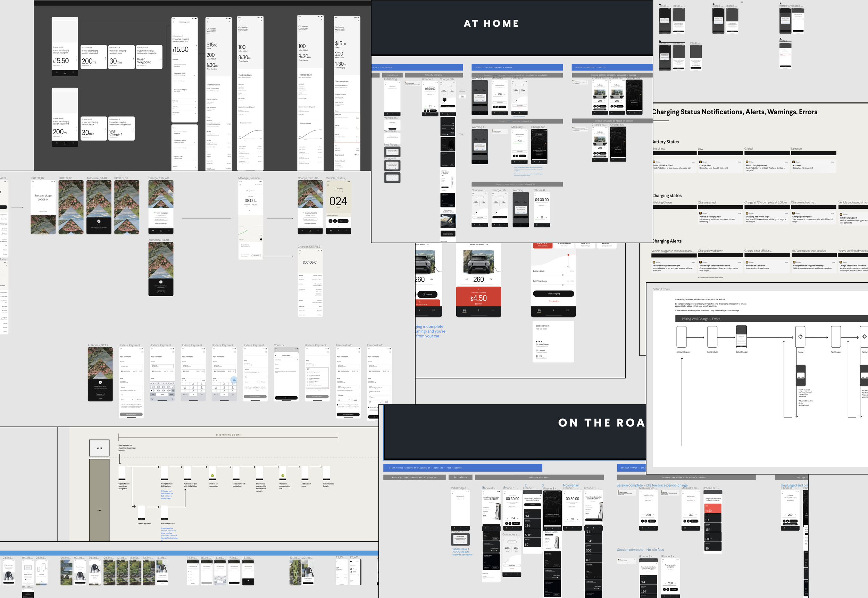
Task: Click green checkmark on Wallbox has been paired
Action: point(212,475)
